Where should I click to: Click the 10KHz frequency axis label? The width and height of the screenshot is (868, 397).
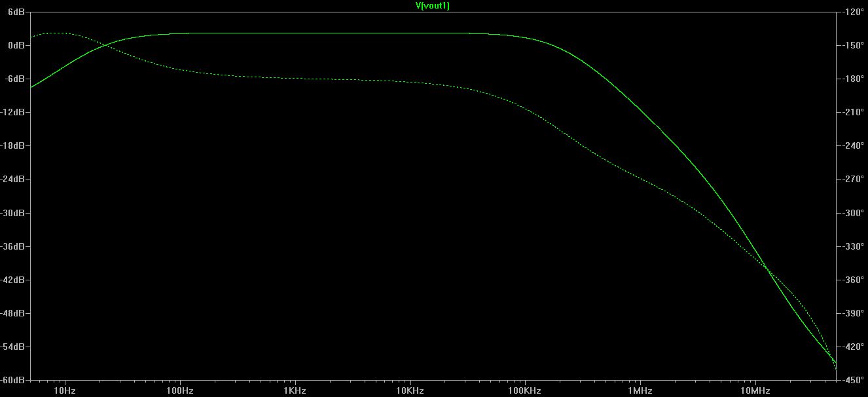tap(410, 391)
